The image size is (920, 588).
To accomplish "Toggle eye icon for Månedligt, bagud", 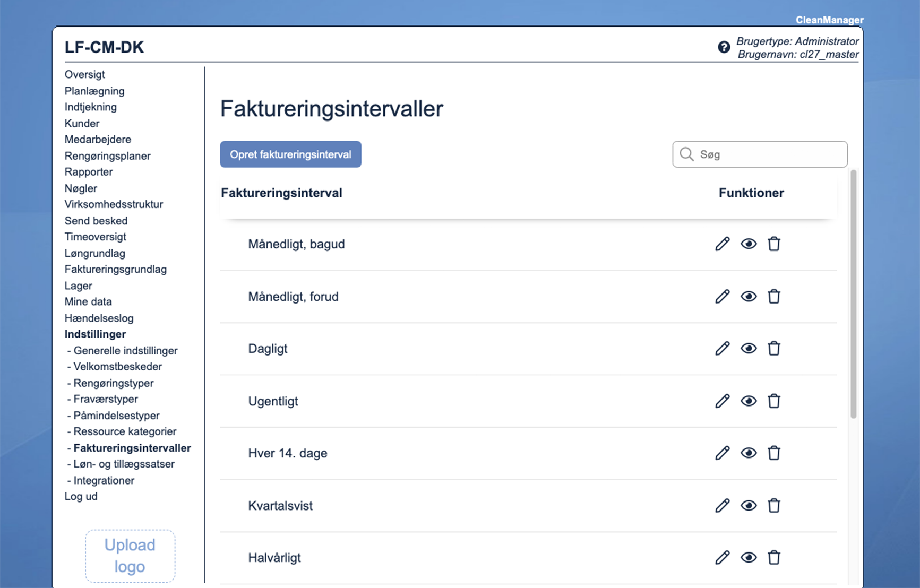I will click(x=749, y=244).
